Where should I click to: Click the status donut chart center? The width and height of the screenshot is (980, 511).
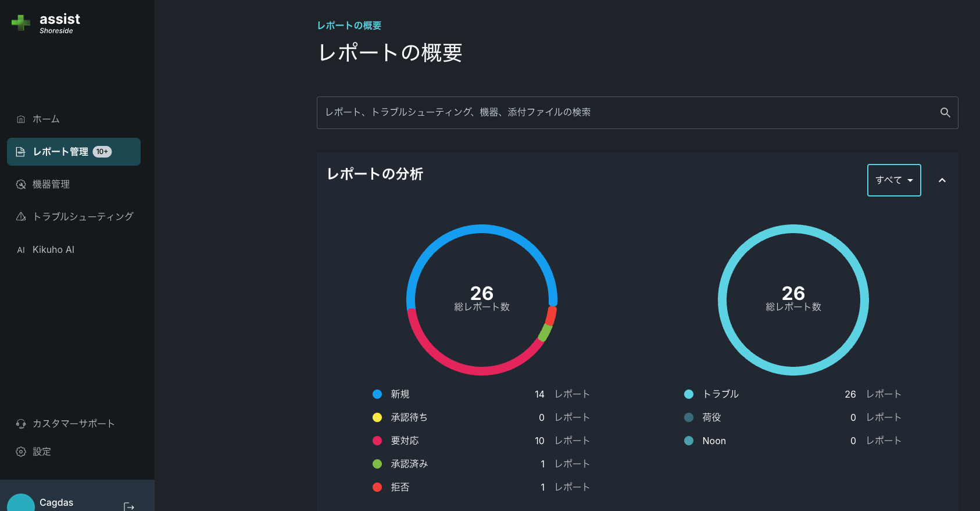482,300
